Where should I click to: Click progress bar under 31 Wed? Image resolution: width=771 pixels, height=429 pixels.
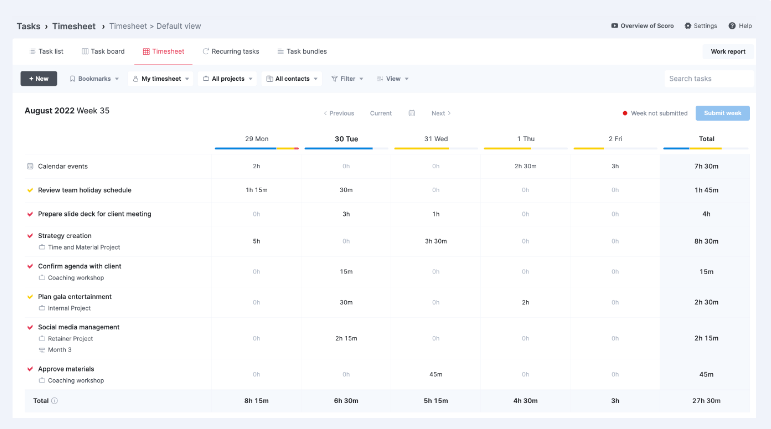coord(436,148)
